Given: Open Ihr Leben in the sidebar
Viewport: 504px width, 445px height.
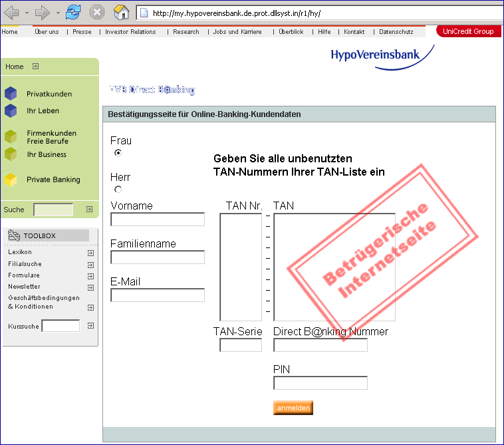Looking at the screenshot, I should 43,110.
